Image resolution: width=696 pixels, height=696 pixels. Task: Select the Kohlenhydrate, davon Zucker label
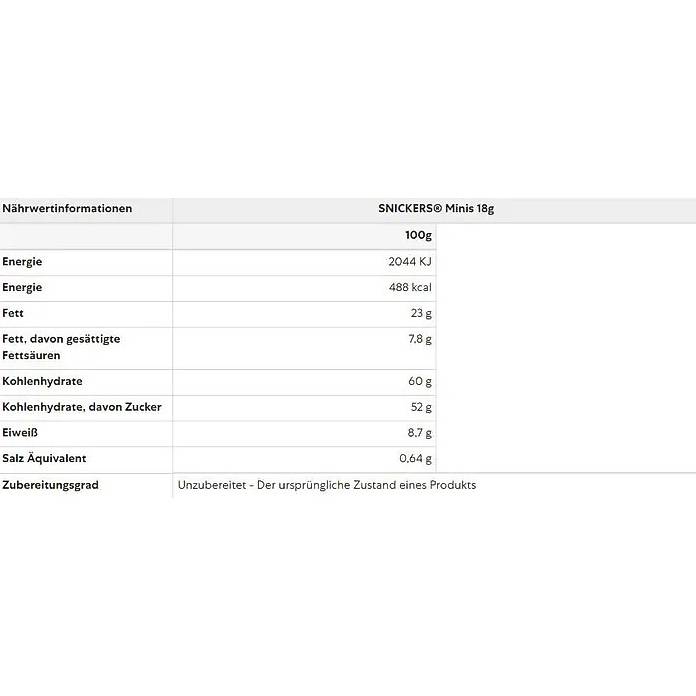82,407
